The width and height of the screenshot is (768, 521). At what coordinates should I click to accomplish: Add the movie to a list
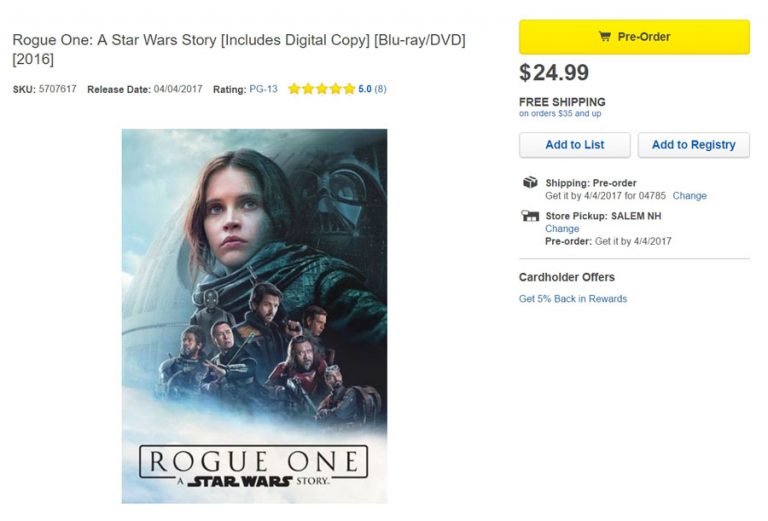coord(574,145)
